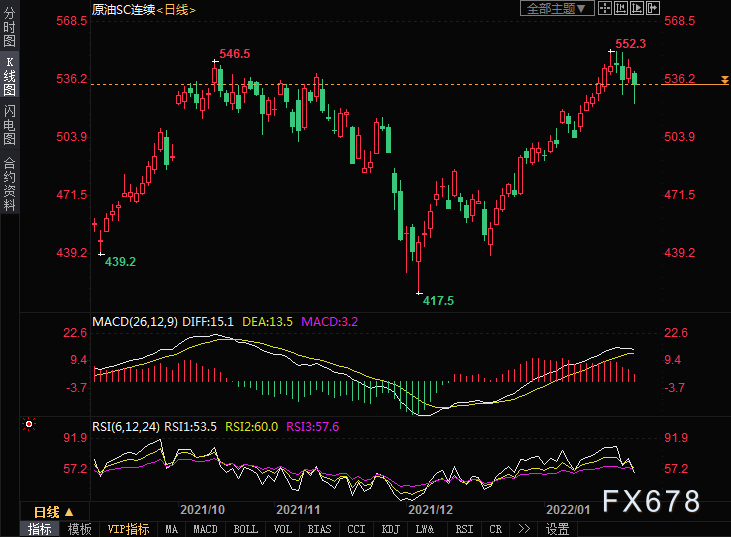Image resolution: width=731 pixels, height=537 pixels.
Task: Click the MACD:3.2 value
Action: coord(330,322)
